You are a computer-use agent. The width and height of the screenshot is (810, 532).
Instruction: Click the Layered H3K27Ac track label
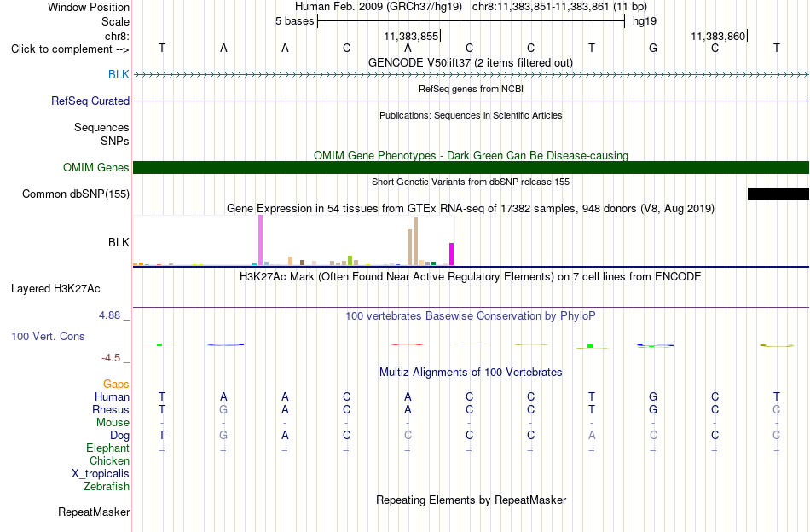tap(55, 288)
